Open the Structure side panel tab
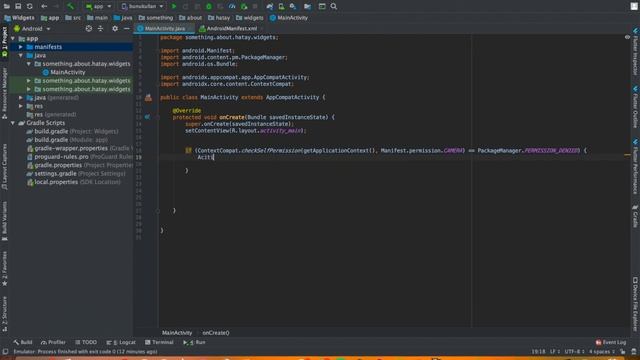 coord(4,314)
